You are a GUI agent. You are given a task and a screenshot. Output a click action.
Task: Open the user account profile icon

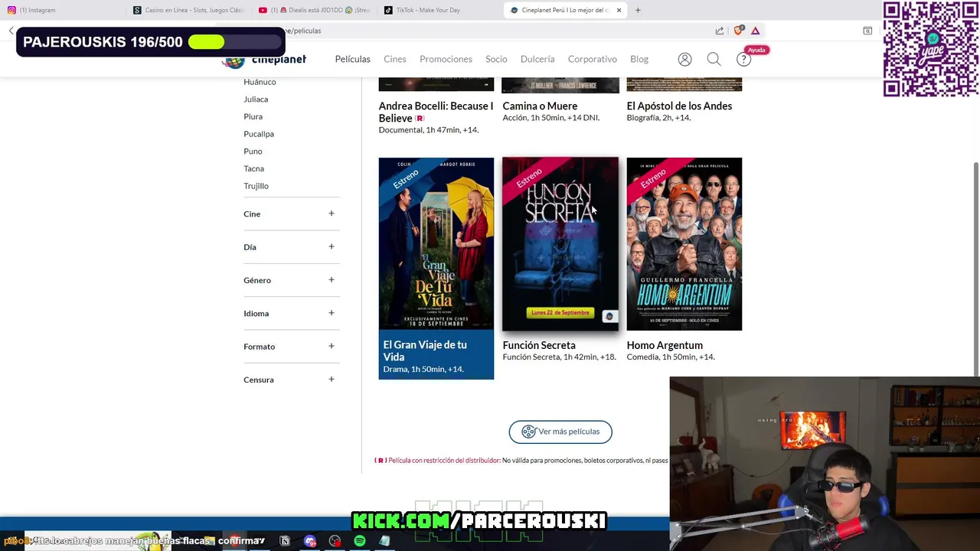(684, 59)
